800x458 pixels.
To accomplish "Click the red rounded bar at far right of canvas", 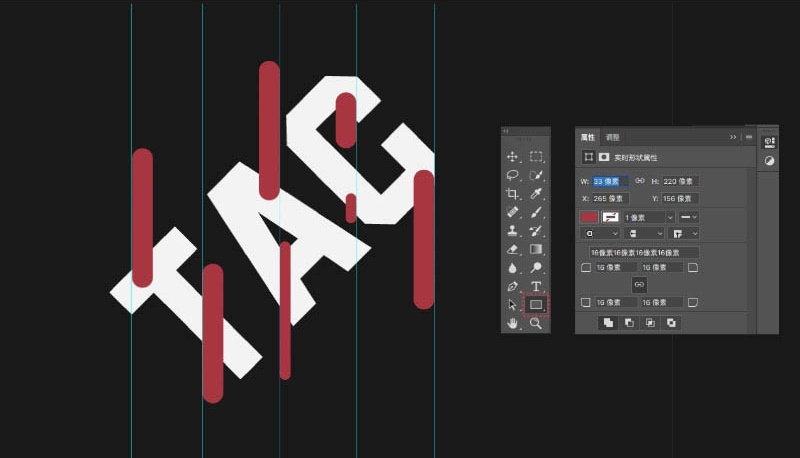I will point(423,239).
